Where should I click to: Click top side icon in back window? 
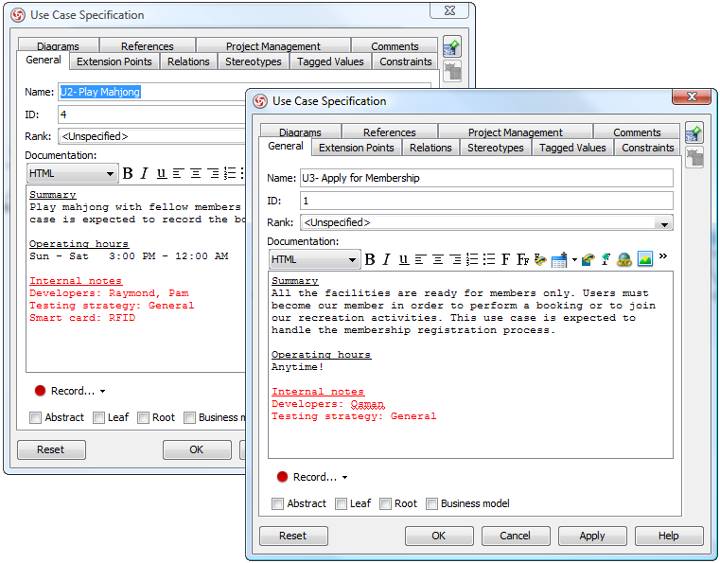pyautogui.click(x=452, y=48)
